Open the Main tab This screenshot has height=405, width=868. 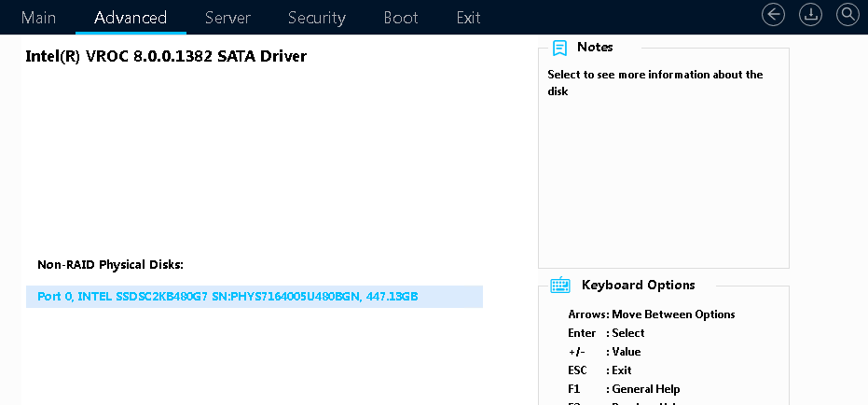coord(38,17)
